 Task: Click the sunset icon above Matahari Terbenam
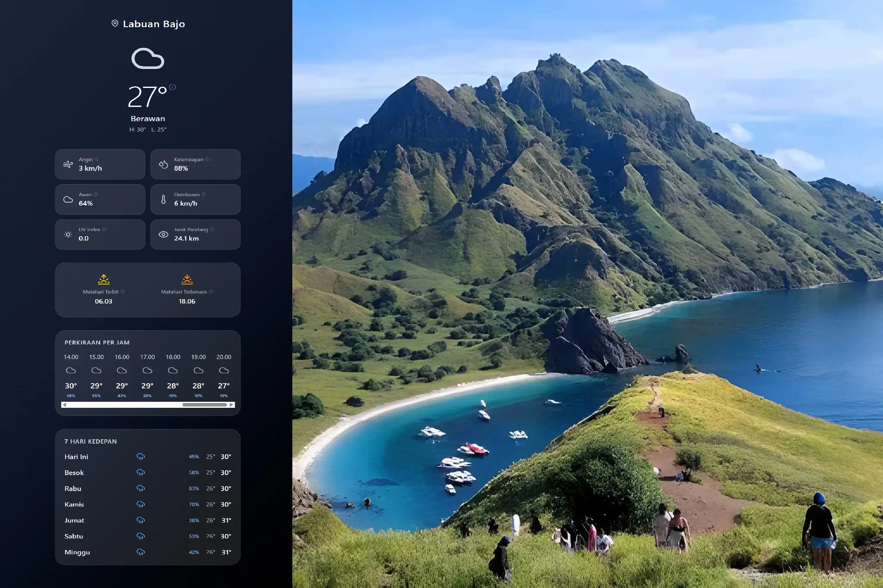tap(187, 279)
